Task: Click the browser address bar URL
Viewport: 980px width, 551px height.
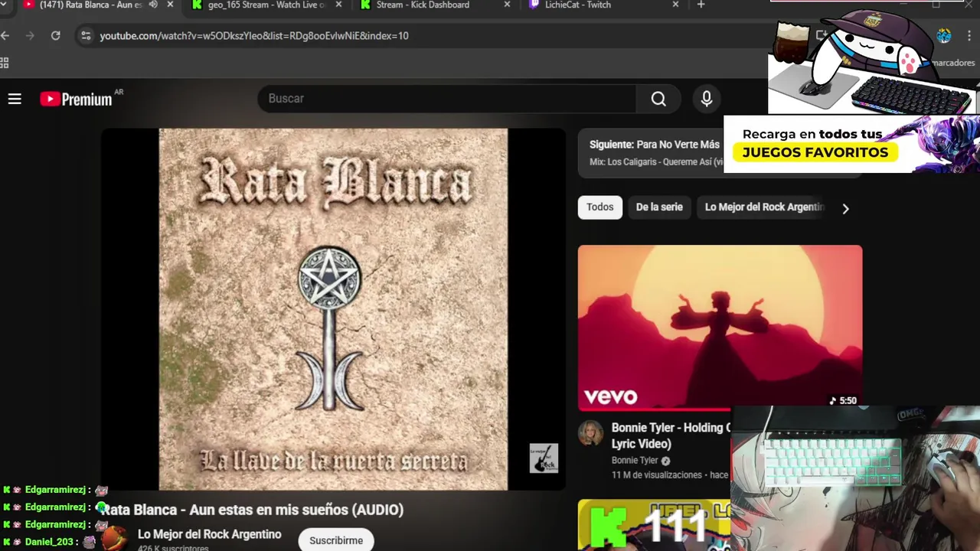Action: 254,35
